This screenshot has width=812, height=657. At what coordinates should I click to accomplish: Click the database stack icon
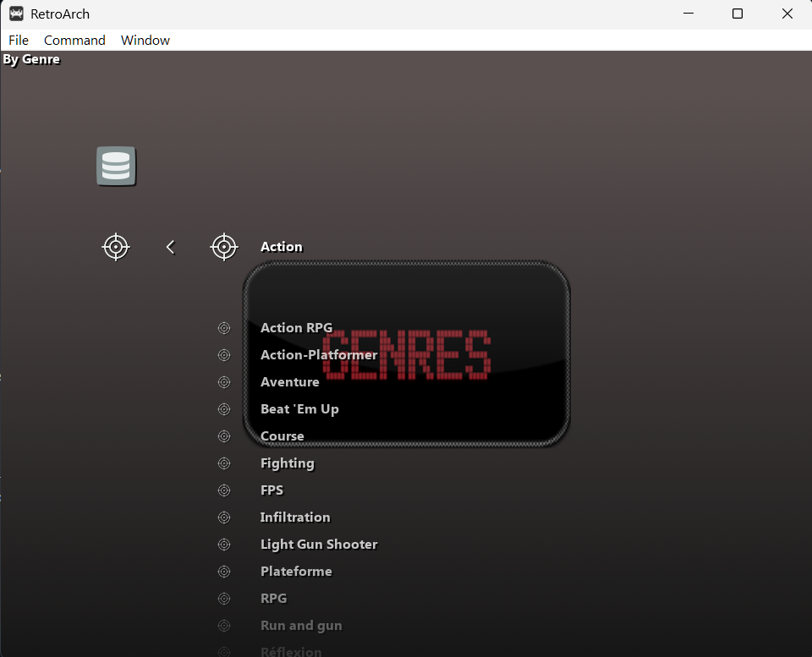click(116, 167)
